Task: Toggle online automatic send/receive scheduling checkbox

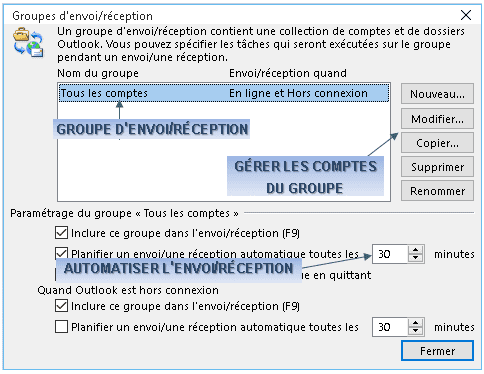Action: tap(61, 252)
